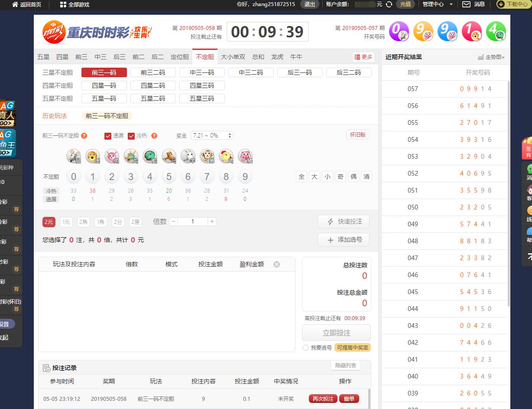Open messages via the envelope icon
This screenshot has width=532, height=409.
coord(466,4)
